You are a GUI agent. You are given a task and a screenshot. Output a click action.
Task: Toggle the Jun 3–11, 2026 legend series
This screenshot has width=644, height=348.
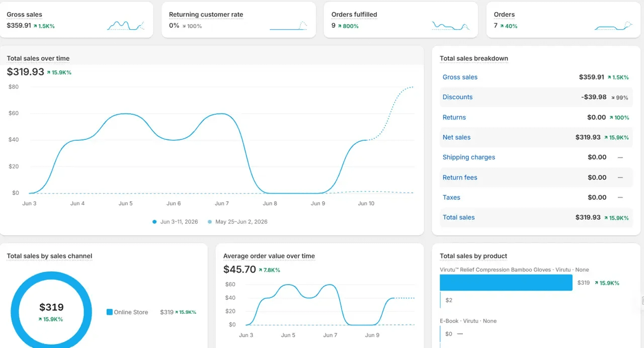175,222
